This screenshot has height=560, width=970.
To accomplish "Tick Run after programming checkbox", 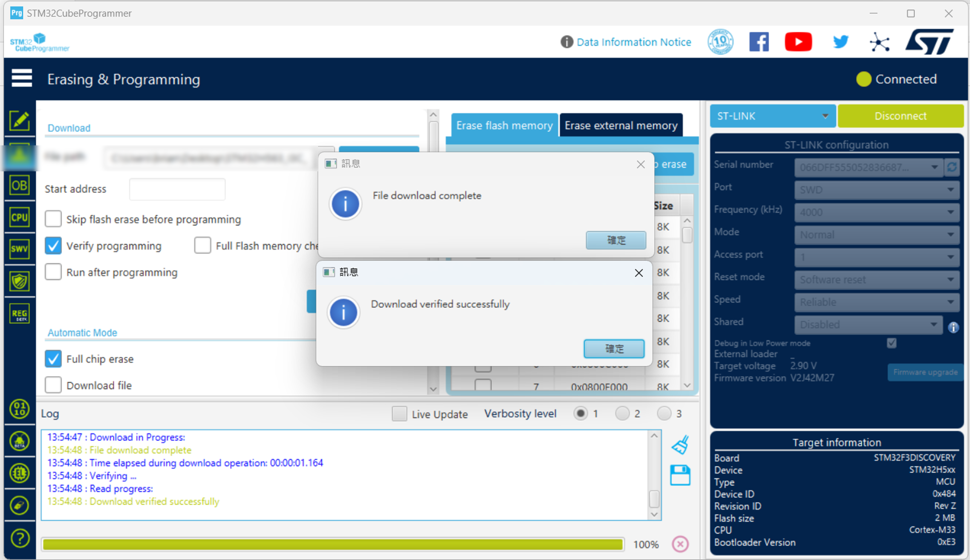I will click(53, 272).
